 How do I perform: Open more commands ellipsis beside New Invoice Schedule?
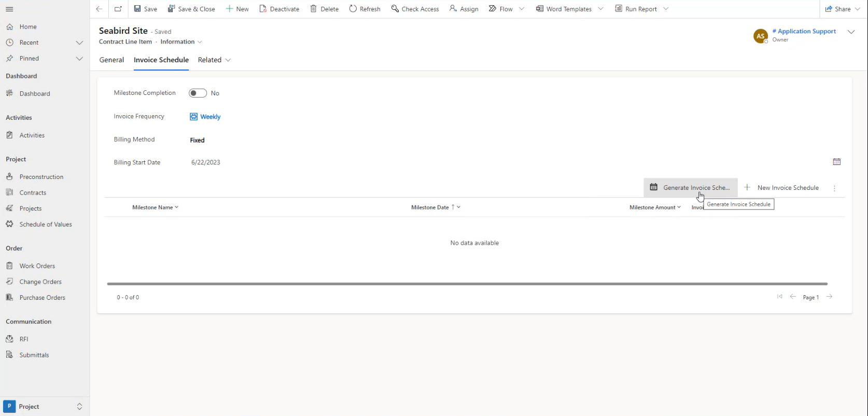[834, 188]
